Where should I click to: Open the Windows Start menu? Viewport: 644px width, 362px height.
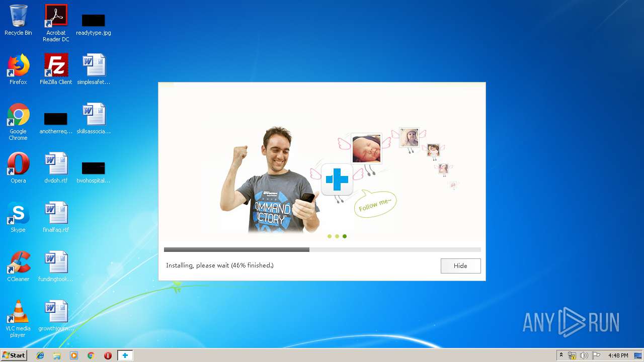tap(14, 355)
